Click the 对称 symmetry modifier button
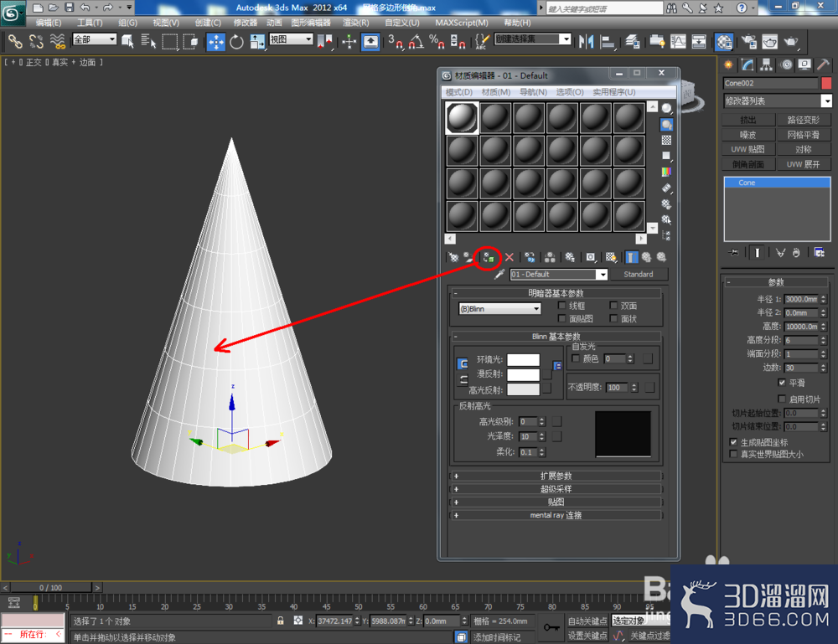 pyautogui.click(x=804, y=150)
